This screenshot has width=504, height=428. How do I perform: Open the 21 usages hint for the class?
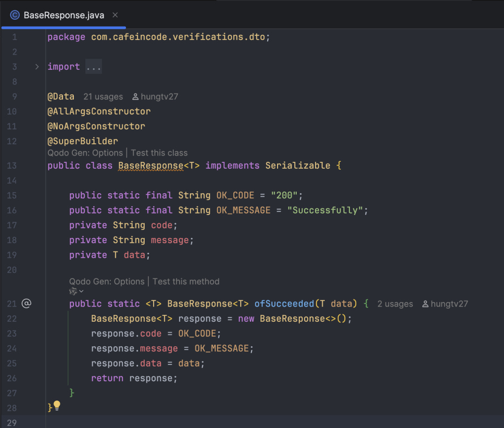tap(103, 97)
